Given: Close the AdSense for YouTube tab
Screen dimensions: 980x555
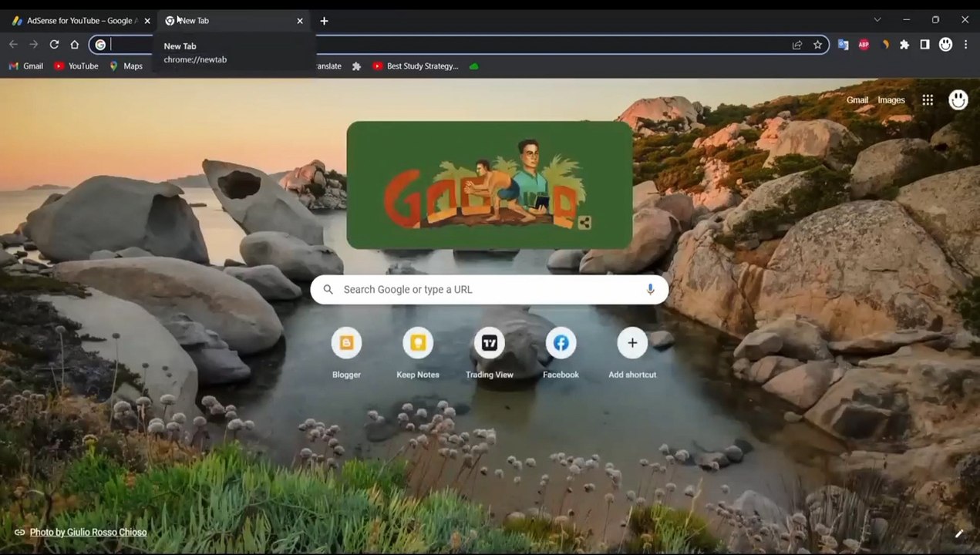Looking at the screenshot, I should [147, 21].
